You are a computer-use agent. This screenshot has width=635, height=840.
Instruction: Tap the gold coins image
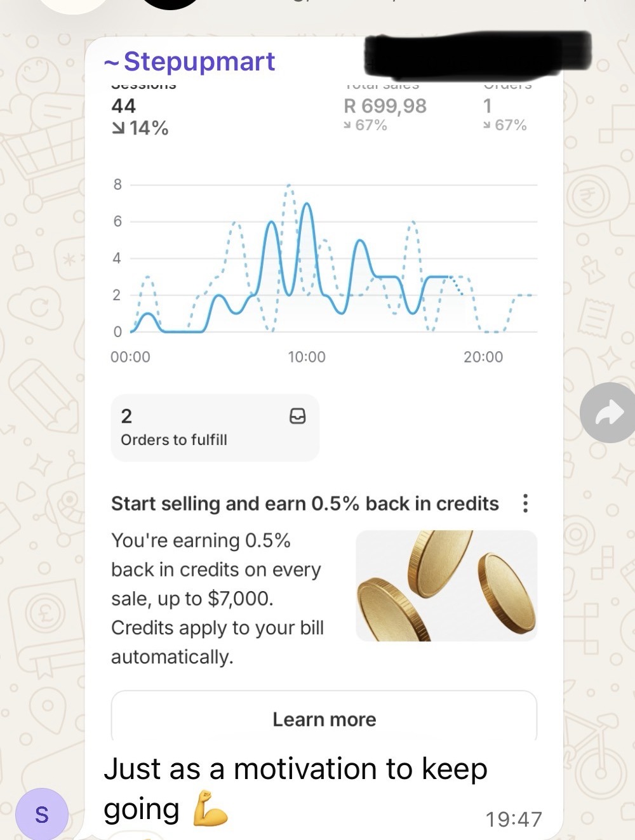pyautogui.click(x=446, y=585)
